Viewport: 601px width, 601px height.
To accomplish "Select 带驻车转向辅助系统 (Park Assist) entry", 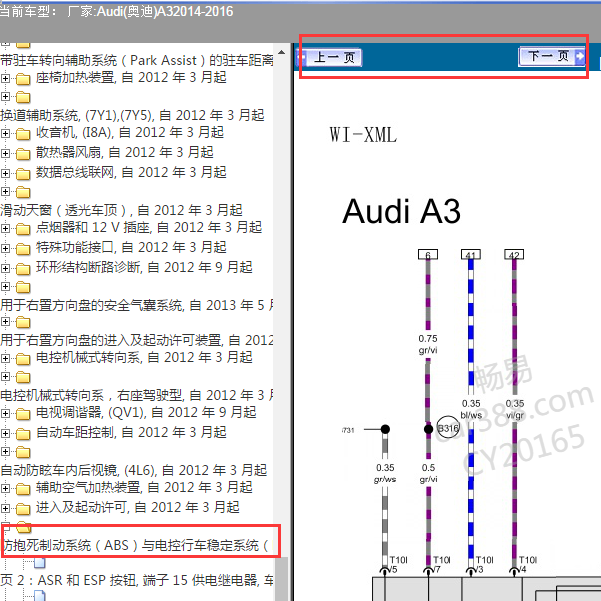I will pyautogui.click(x=137, y=60).
